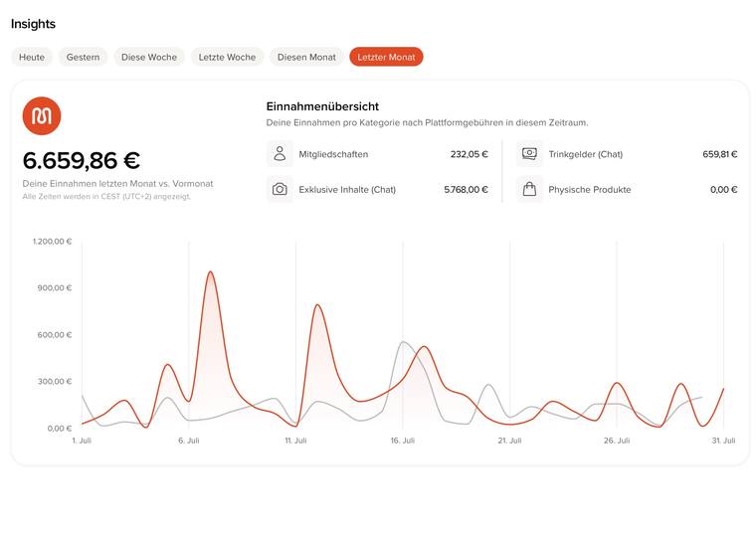
Task: Click the '600,00 €' y-axis label
Action: (55, 335)
